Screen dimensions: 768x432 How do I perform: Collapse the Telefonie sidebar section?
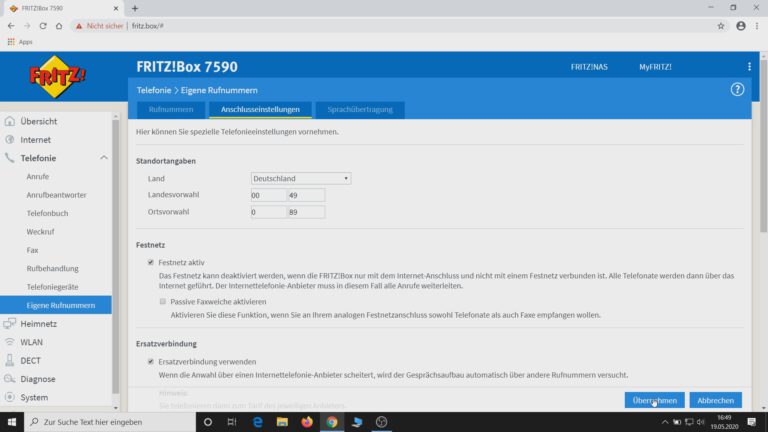point(103,158)
